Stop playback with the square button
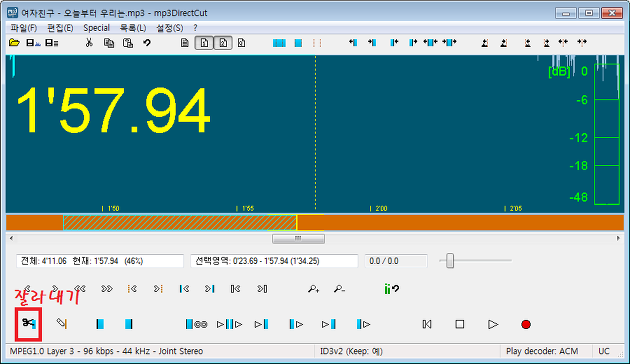 [x=460, y=324]
